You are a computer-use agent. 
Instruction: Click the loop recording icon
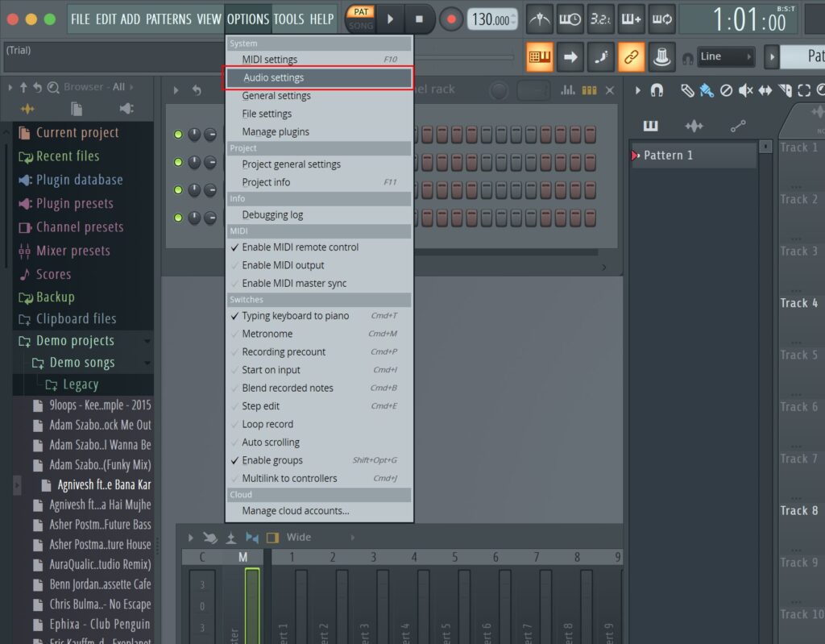click(661, 19)
